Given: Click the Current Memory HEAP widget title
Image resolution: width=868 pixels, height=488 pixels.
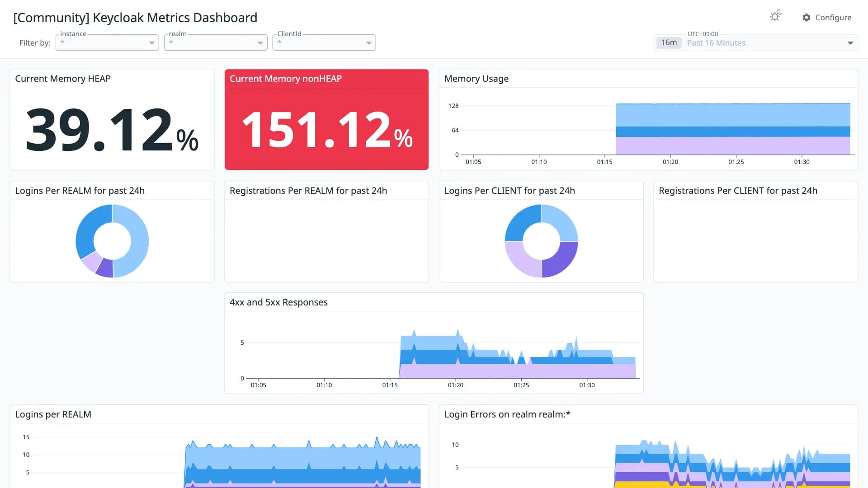Looking at the screenshot, I should tap(63, 79).
